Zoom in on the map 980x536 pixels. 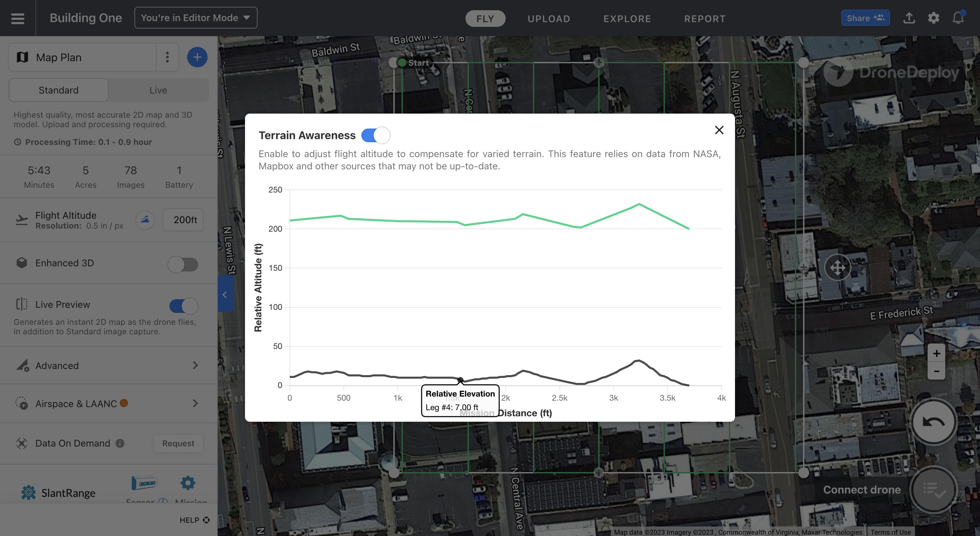pyautogui.click(x=936, y=353)
